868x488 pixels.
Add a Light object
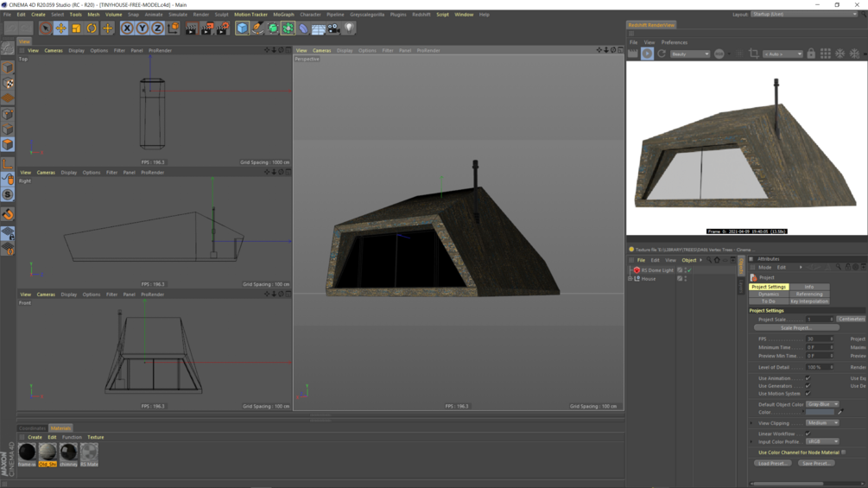[349, 28]
